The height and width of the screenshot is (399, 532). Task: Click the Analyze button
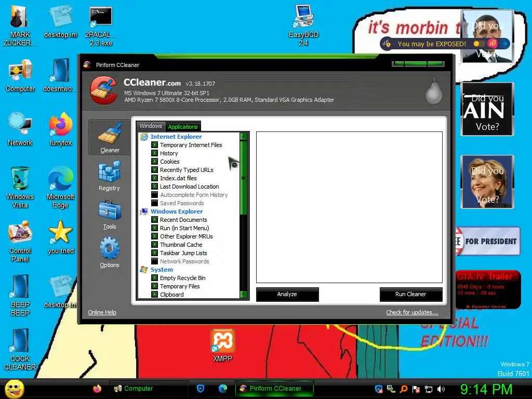pyautogui.click(x=287, y=294)
